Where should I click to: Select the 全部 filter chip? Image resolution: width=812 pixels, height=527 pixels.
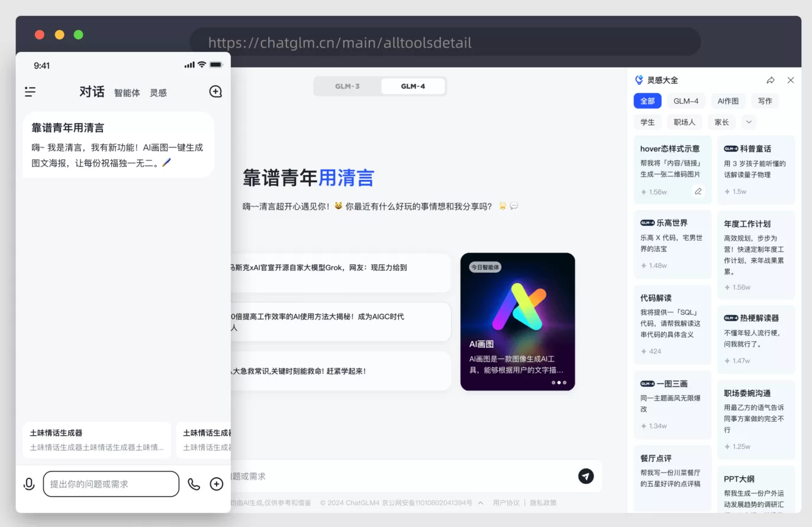tap(647, 101)
